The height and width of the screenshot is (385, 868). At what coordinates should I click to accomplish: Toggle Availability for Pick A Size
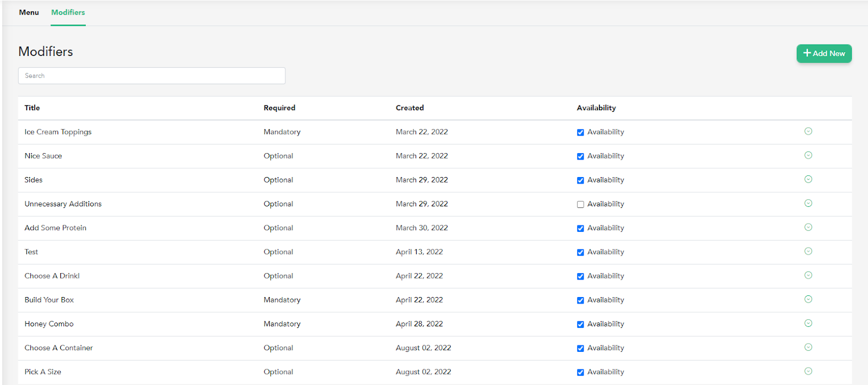pyautogui.click(x=580, y=373)
